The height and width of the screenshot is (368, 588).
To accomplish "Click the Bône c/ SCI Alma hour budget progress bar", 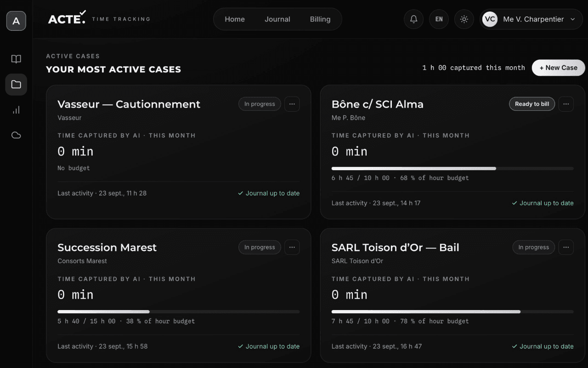I will pos(452,168).
